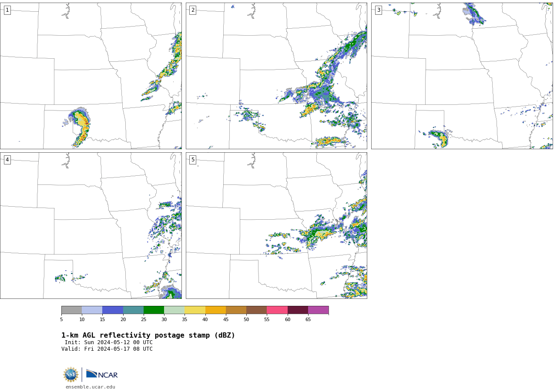Click the colorbar tick label 50

(x=246, y=319)
